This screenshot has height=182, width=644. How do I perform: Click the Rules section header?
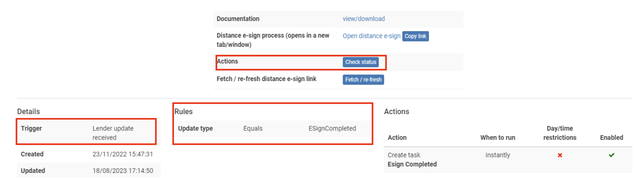click(x=184, y=112)
